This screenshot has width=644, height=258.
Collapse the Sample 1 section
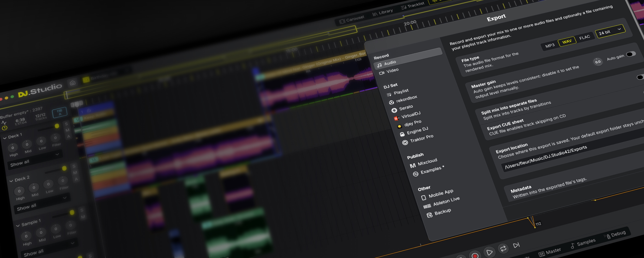[x=18, y=225]
